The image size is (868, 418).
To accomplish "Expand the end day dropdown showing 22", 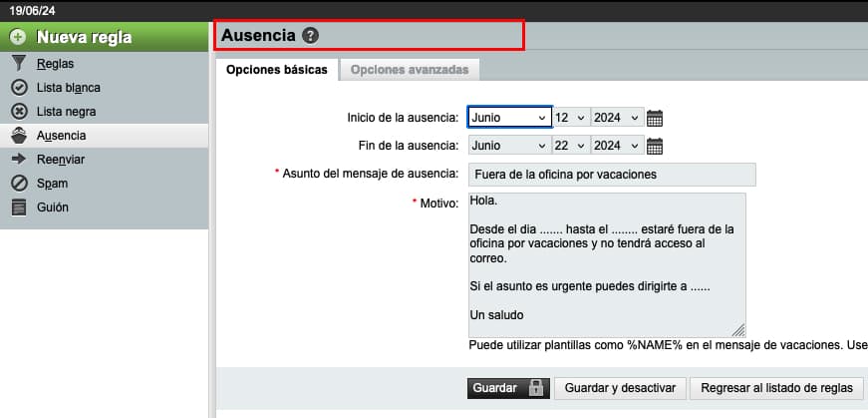I will (570, 146).
